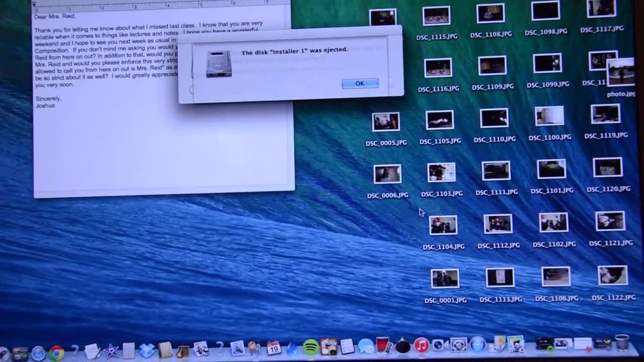
Task: Open the Trash in the Dock
Action: pos(622,343)
